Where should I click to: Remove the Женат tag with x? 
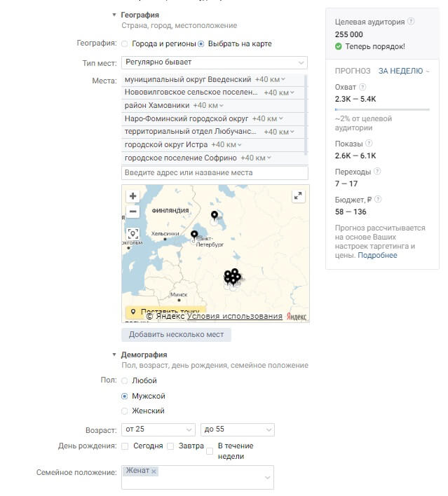point(154,471)
